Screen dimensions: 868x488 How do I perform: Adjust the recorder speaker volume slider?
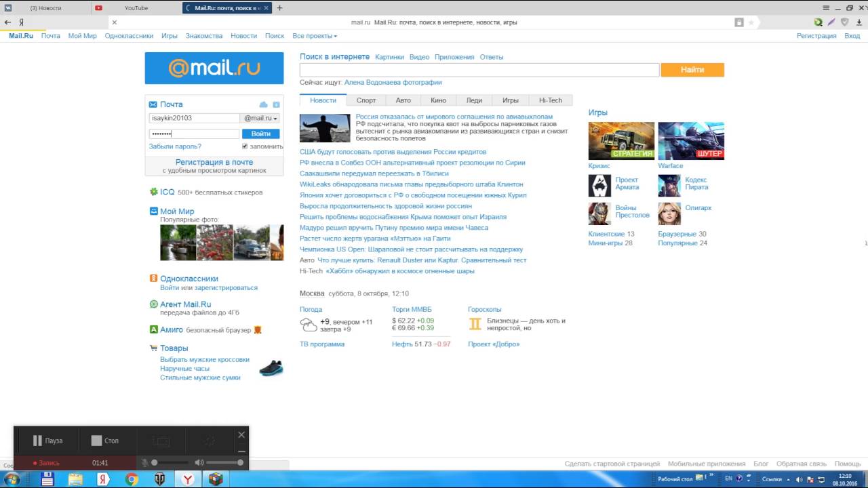(224, 462)
